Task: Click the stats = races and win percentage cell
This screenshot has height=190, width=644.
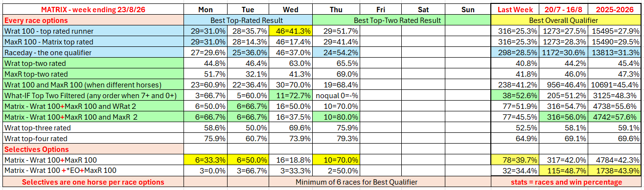Action: pos(567,182)
